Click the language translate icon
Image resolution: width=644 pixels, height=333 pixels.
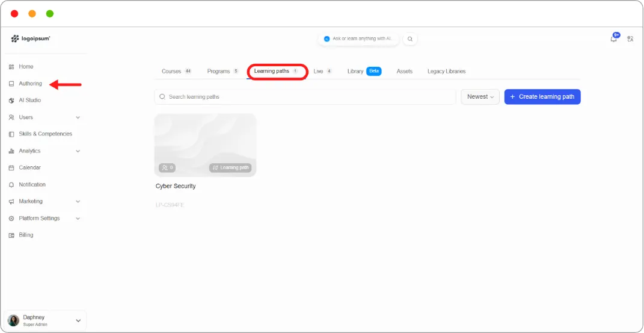630,39
